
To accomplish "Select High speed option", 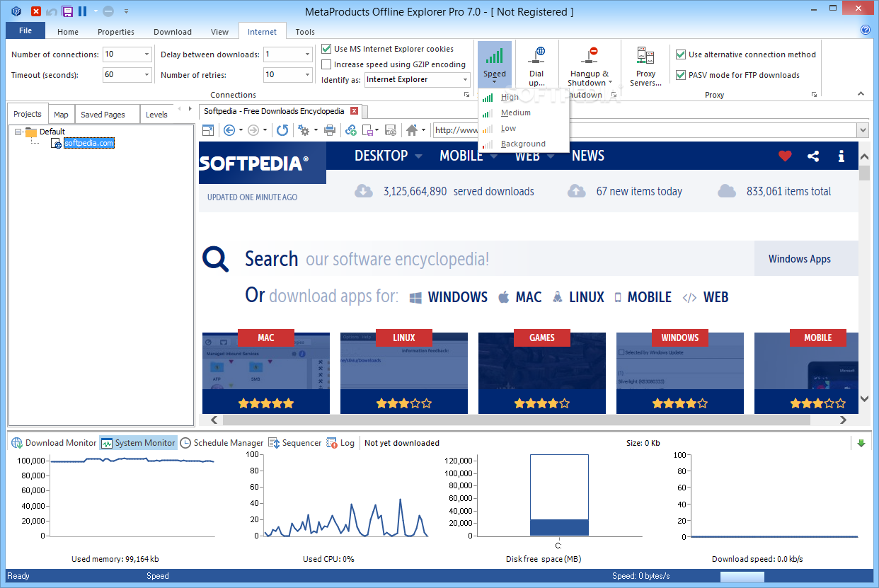I will (x=524, y=97).
